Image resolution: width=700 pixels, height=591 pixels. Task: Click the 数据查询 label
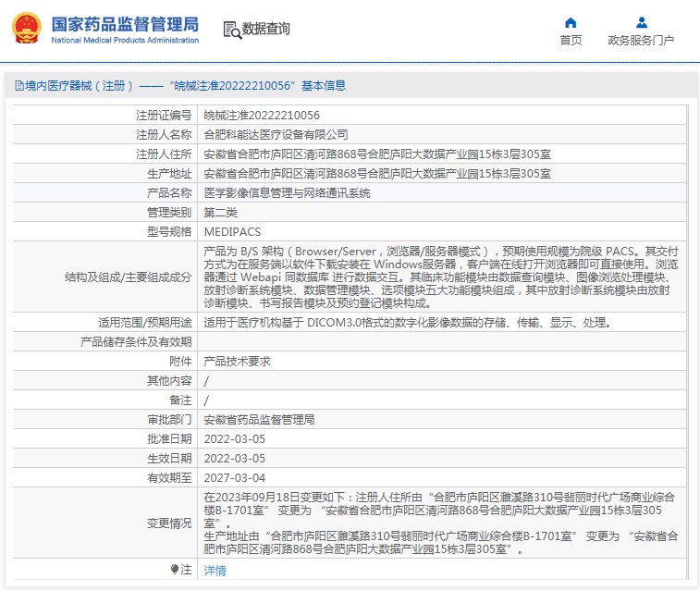tap(266, 29)
